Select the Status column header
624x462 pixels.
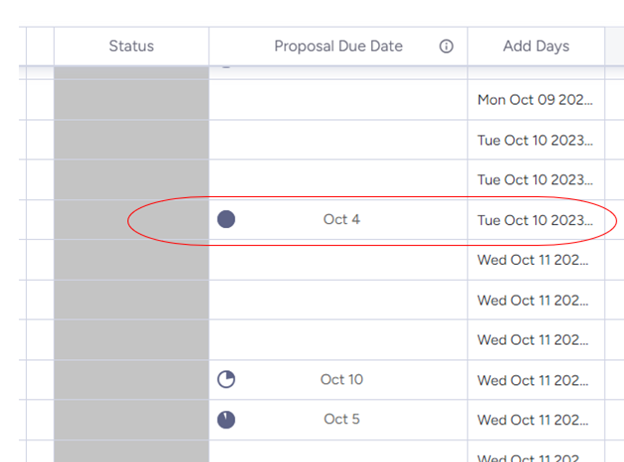point(131,46)
